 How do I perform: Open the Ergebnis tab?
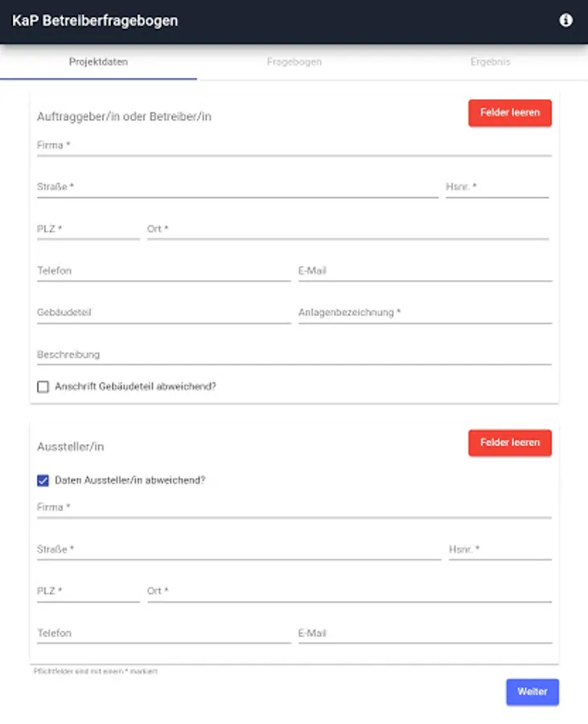[490, 62]
